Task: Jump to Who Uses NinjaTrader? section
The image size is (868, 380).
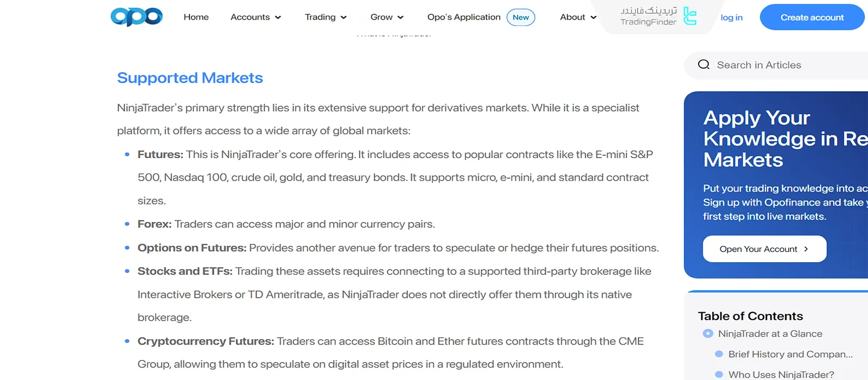Action: 781,375
